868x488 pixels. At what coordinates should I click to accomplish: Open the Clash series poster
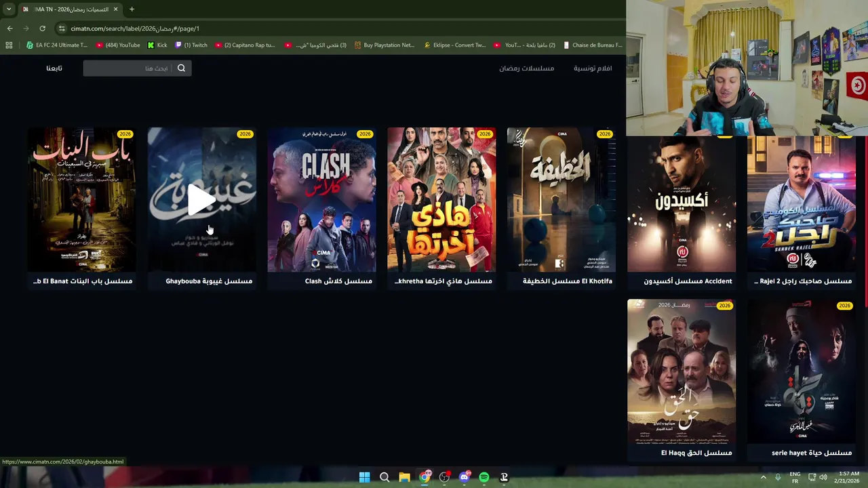(321, 200)
